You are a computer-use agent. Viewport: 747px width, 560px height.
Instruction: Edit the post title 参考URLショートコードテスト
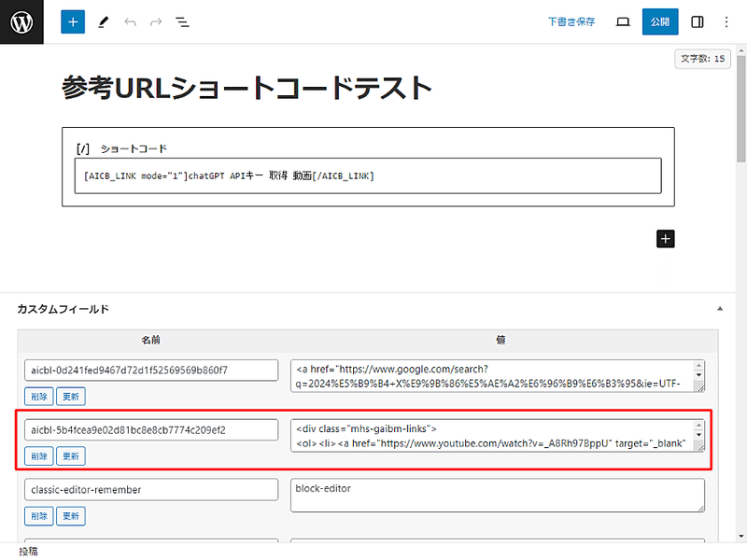point(247,88)
